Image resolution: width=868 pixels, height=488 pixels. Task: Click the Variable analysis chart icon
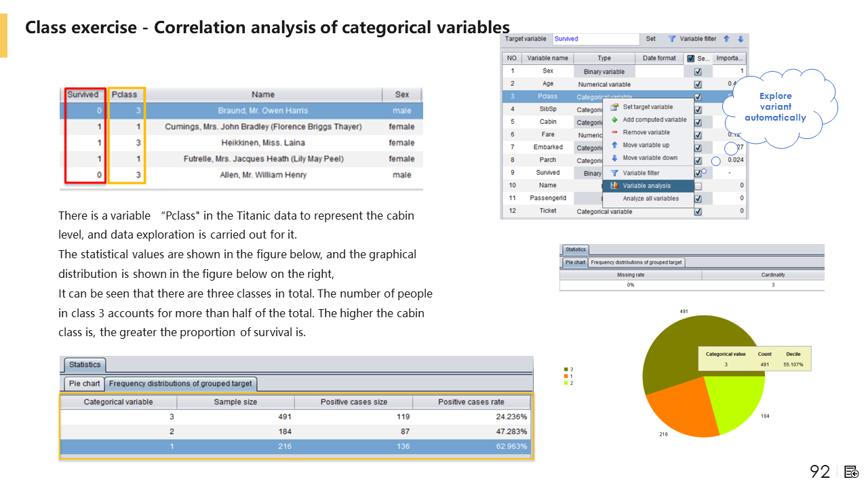(614, 186)
